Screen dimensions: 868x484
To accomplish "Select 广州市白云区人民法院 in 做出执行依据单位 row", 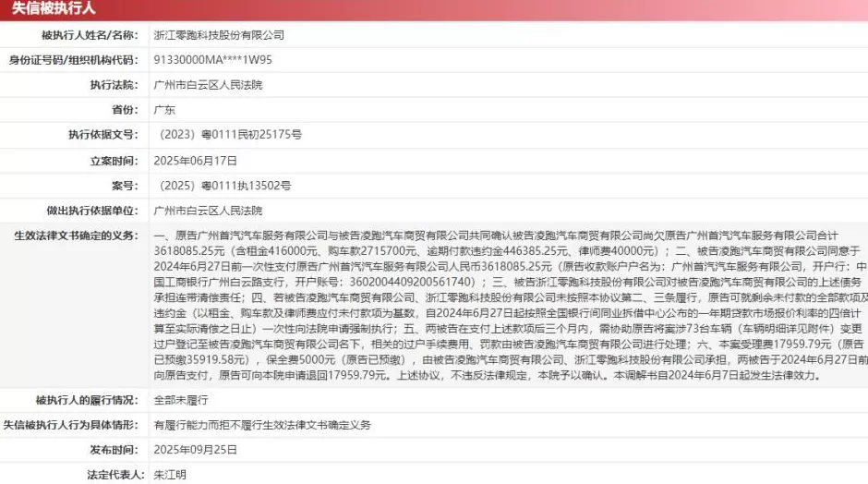I will tap(208, 211).
